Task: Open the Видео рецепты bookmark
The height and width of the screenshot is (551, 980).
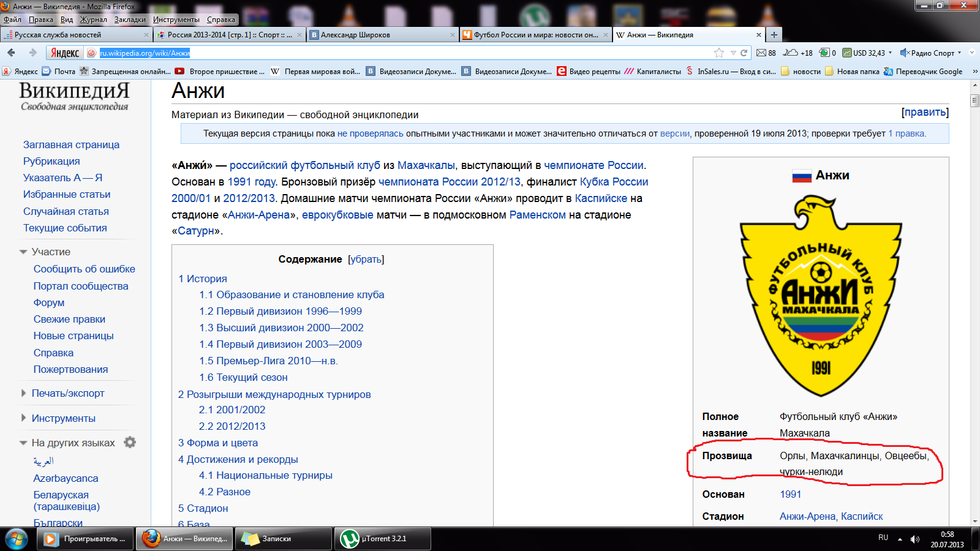Action: tap(589, 72)
